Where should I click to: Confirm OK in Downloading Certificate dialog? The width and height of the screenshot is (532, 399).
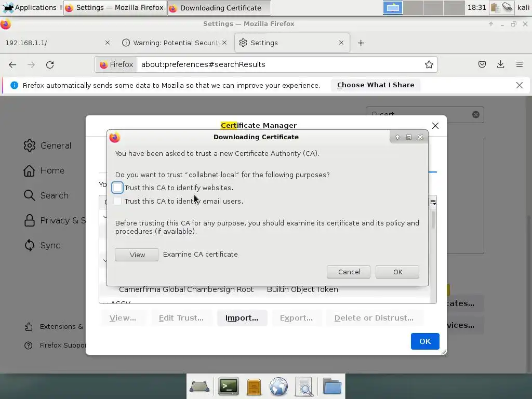click(397, 272)
